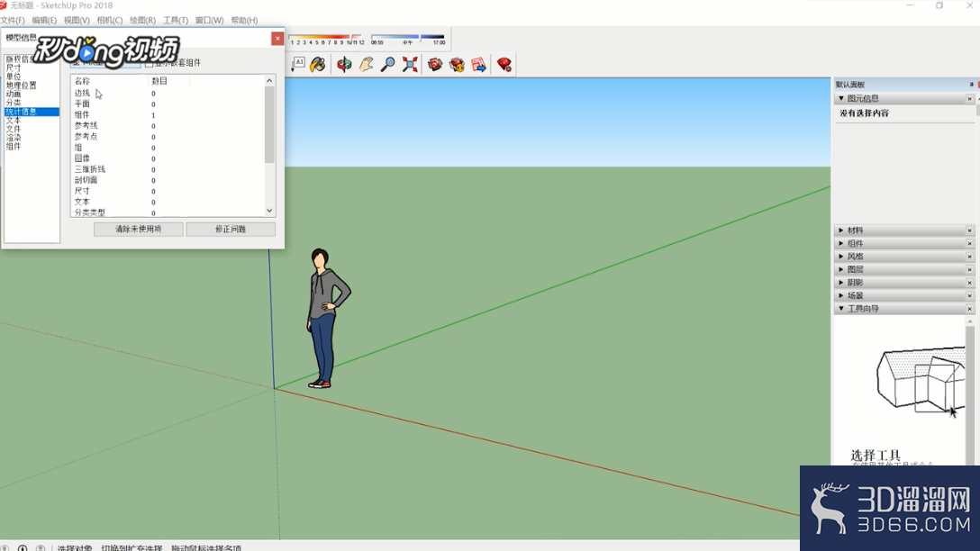Toggle the show nested components checkbox

point(149,63)
